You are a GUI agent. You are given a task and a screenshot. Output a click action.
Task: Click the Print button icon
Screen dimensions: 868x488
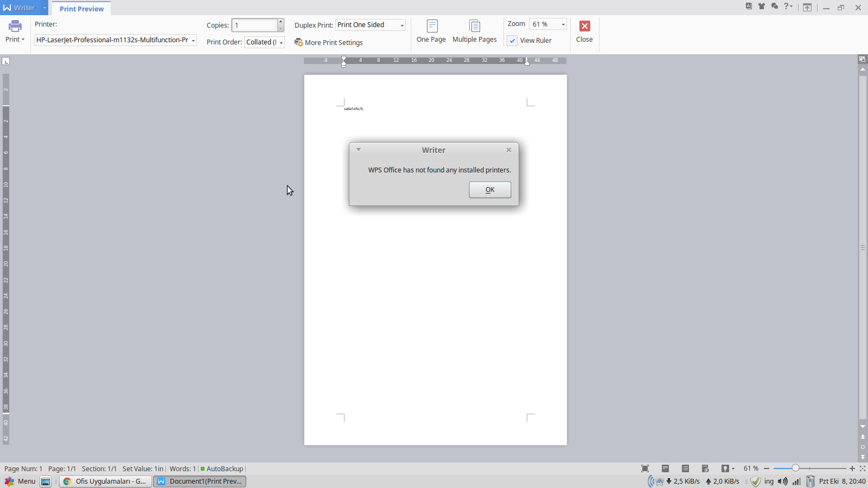click(15, 26)
